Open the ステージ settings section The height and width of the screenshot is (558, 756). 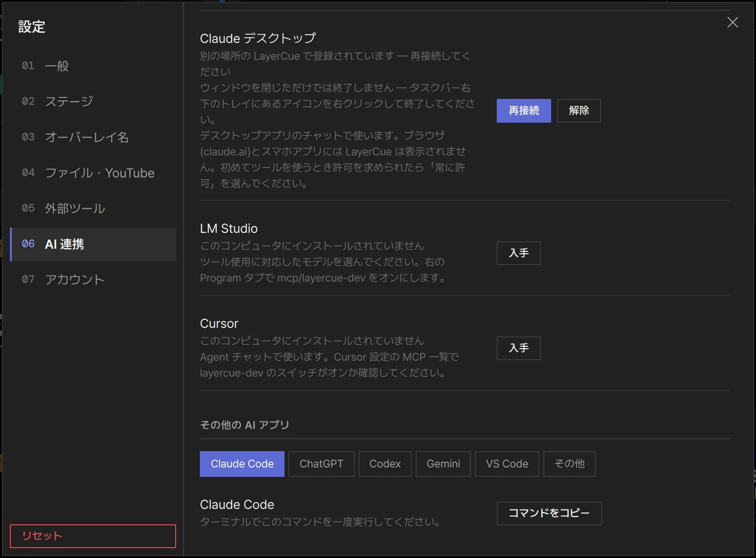tap(93, 101)
